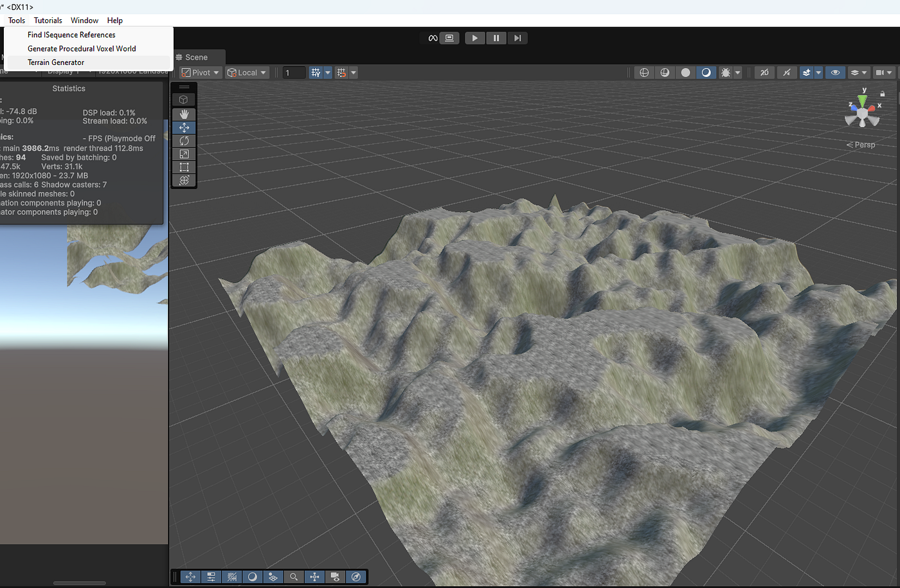Select the Move tool in the tools overlay
This screenshot has height=588, width=900.
184,127
